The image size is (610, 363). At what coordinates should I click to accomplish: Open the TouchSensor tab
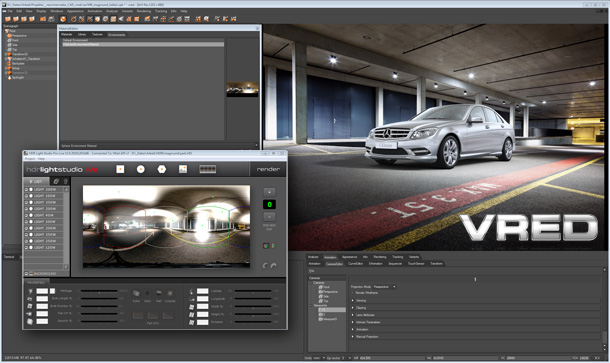click(x=416, y=264)
